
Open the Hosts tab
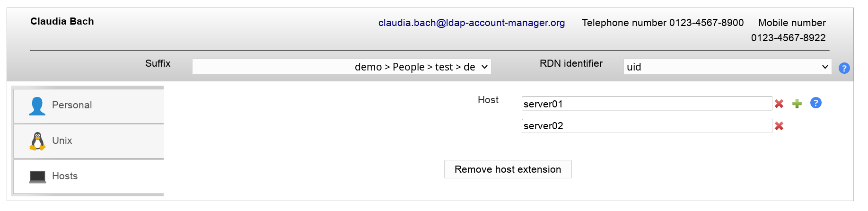tap(65, 176)
